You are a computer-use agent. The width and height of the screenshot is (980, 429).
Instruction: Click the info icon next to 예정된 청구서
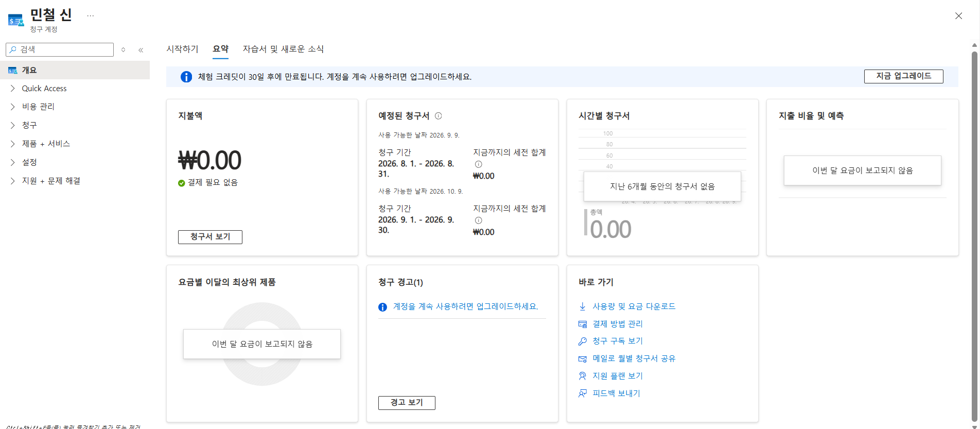[x=439, y=116]
